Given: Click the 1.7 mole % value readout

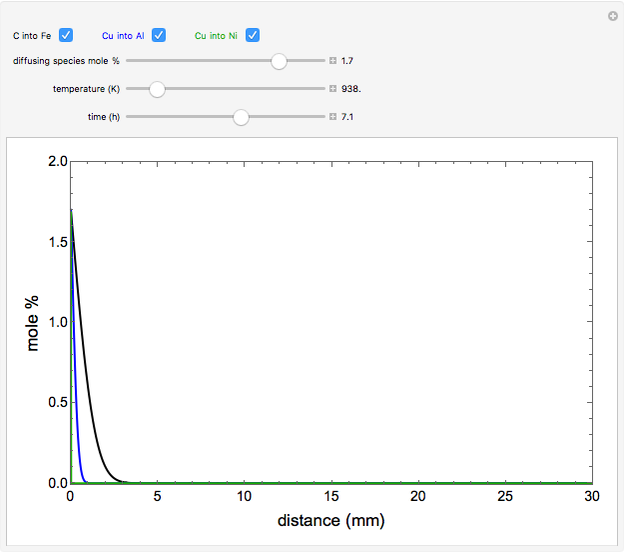Looking at the screenshot, I should point(347,61).
